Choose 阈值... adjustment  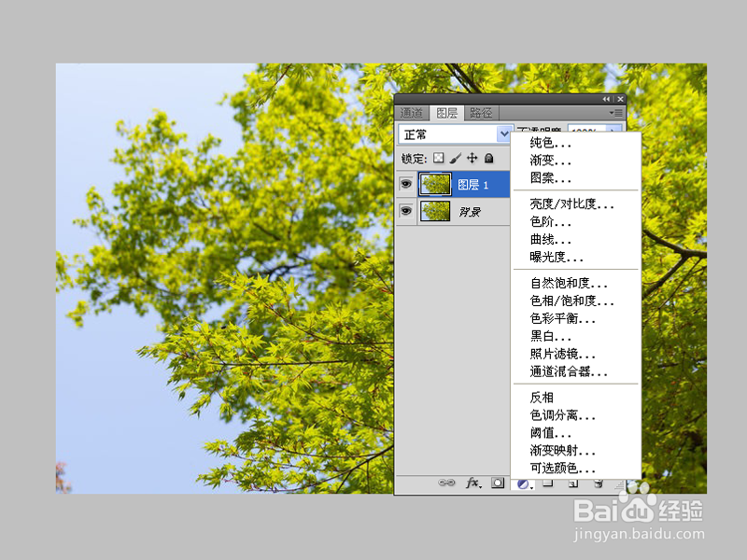tap(550, 433)
